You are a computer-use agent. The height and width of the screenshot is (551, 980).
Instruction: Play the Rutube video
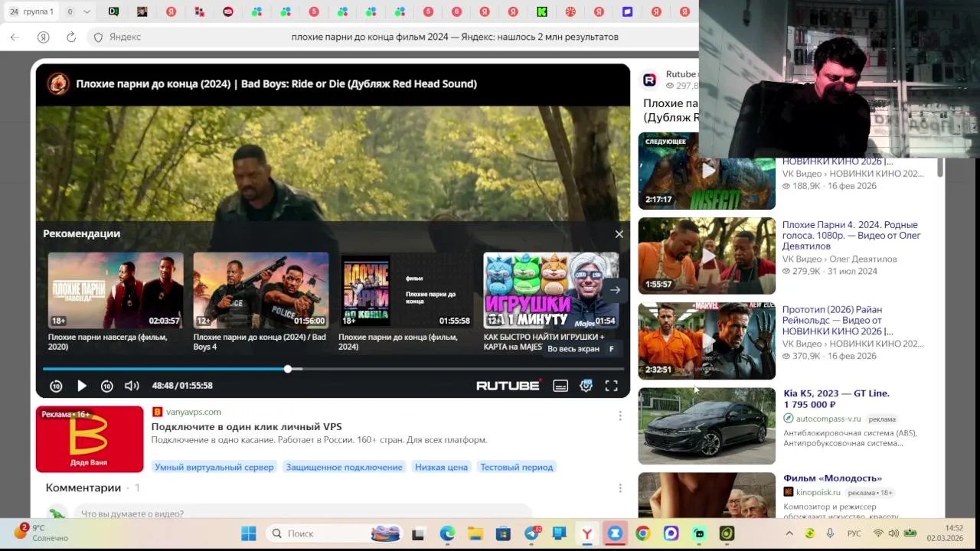[x=82, y=386]
